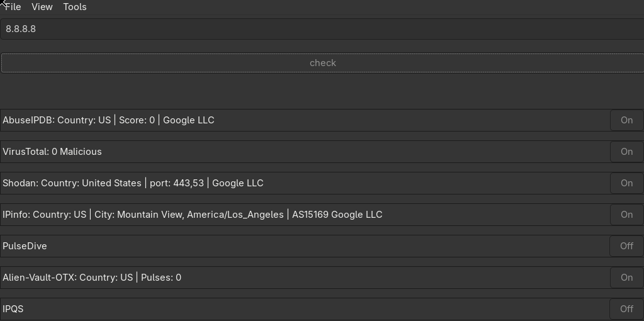Click the IP address input field containing 8.8.8.8
Image resolution: width=644 pixels, height=321 pixels.
point(322,29)
